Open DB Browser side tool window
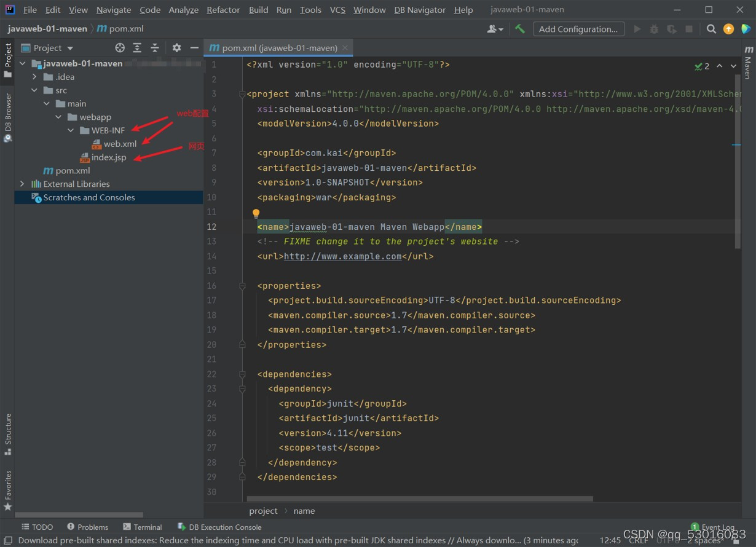This screenshot has height=547, width=756. [x=8, y=117]
